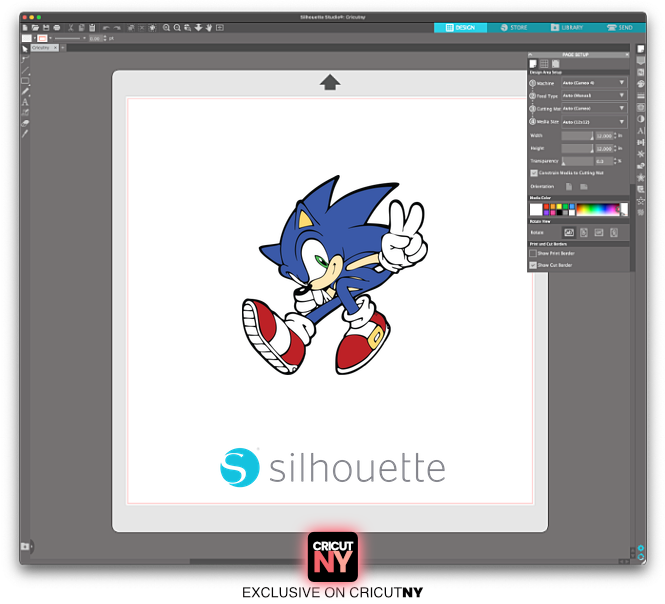Switch to the LIBRARY tab
The width and height of the screenshot is (665, 604).
[x=567, y=28]
